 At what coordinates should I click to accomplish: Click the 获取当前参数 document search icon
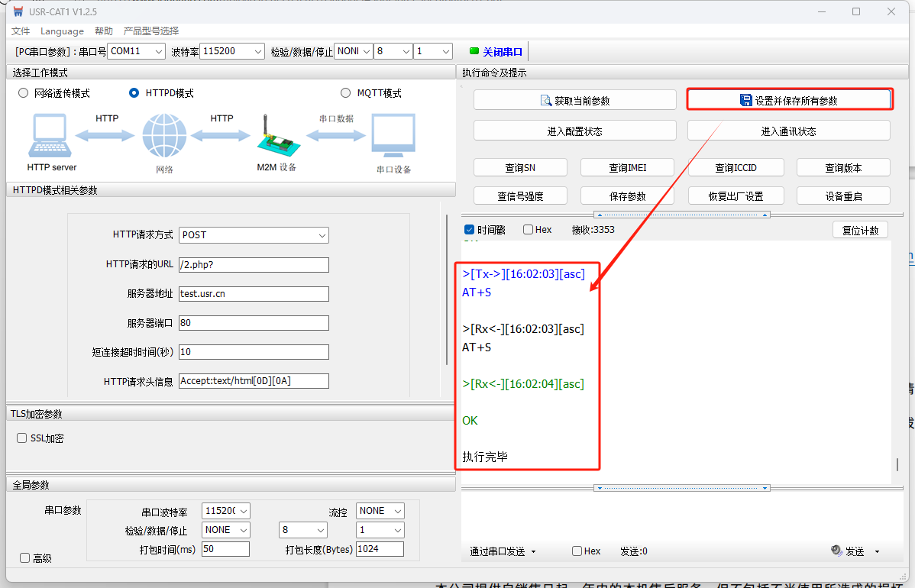(545, 101)
